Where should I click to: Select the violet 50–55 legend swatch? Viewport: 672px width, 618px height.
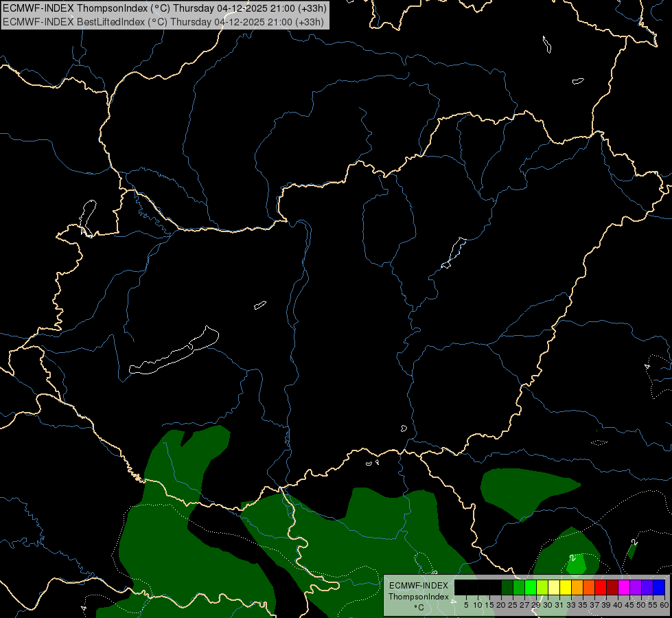click(x=647, y=587)
